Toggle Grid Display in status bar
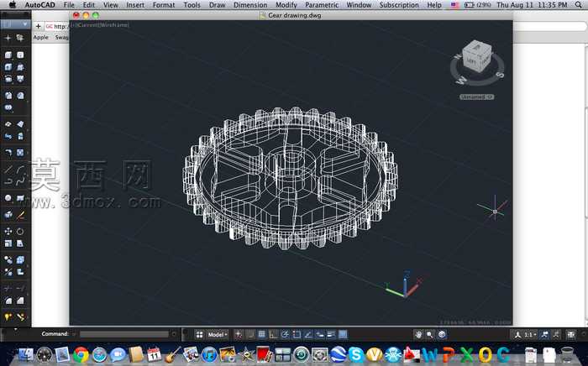 click(262, 335)
